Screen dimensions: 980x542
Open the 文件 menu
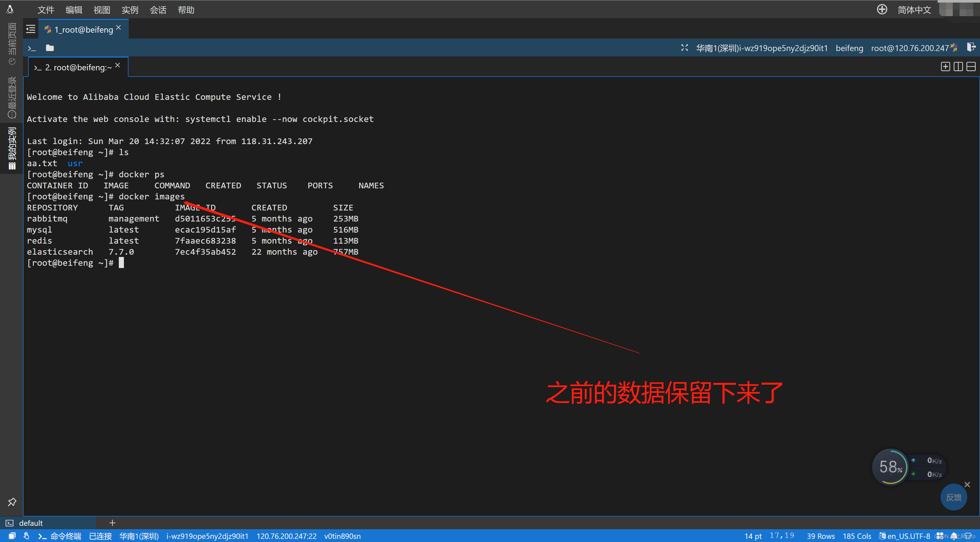pyautogui.click(x=46, y=10)
